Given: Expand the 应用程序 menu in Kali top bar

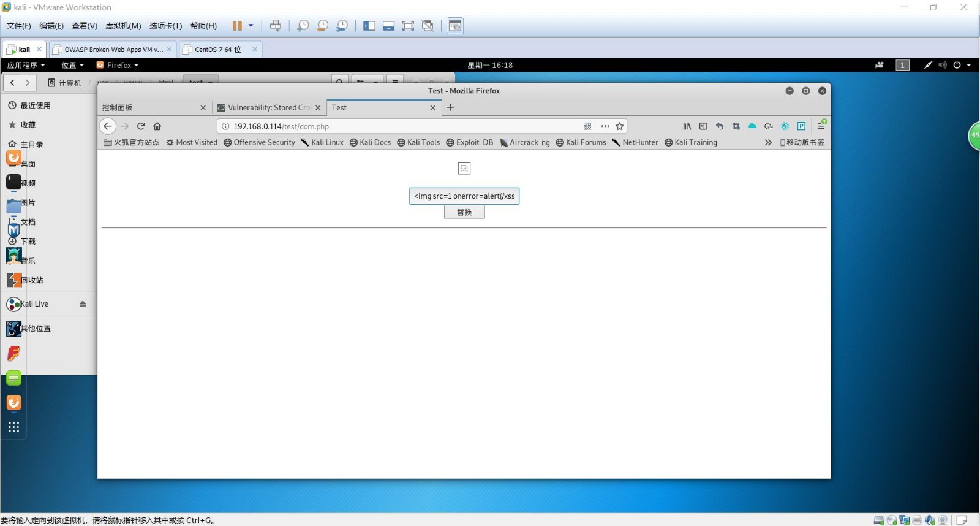Looking at the screenshot, I should (26, 65).
